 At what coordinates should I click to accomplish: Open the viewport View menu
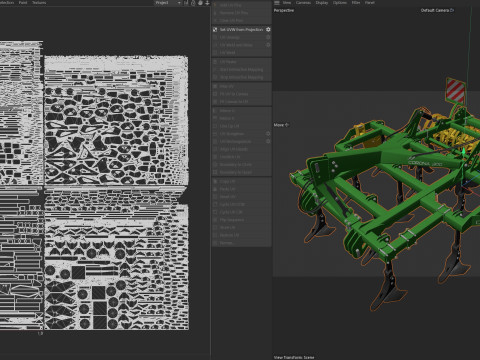click(x=287, y=3)
